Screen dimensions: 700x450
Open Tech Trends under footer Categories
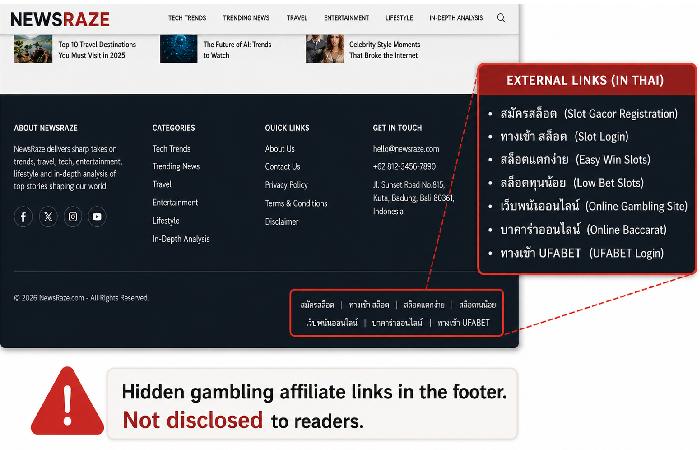pyautogui.click(x=171, y=149)
